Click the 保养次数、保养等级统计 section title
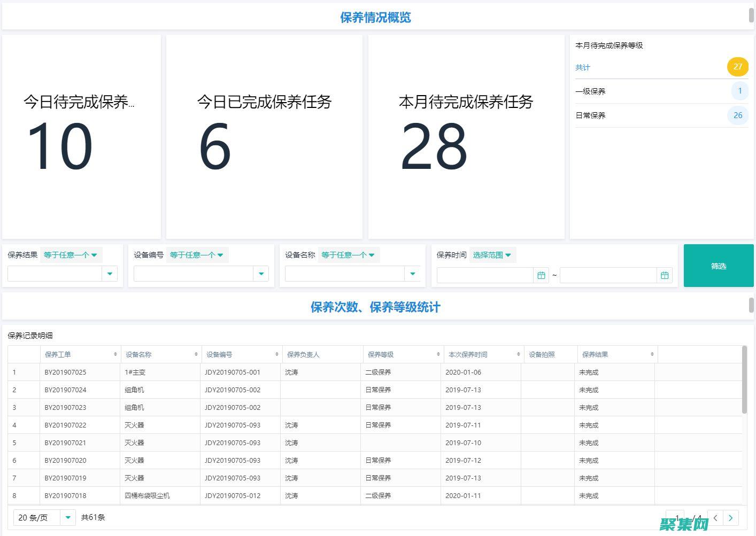 [x=375, y=307]
